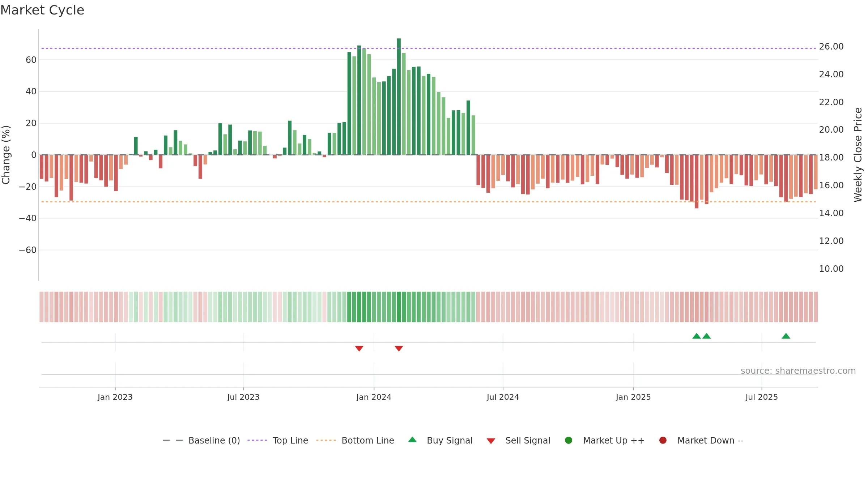Click the Jul 2023 axis label
Screen dimensions: 868x488
243,397
